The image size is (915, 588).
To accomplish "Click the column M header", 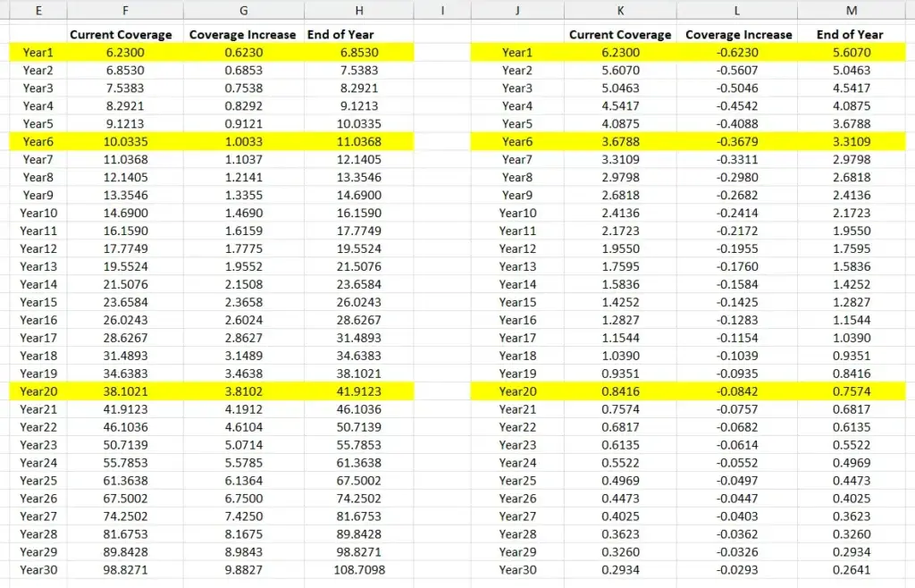I will pyautogui.click(x=851, y=11).
